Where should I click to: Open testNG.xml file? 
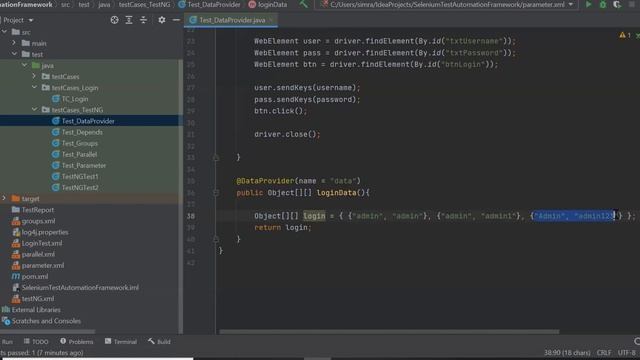pyautogui.click(x=38, y=299)
